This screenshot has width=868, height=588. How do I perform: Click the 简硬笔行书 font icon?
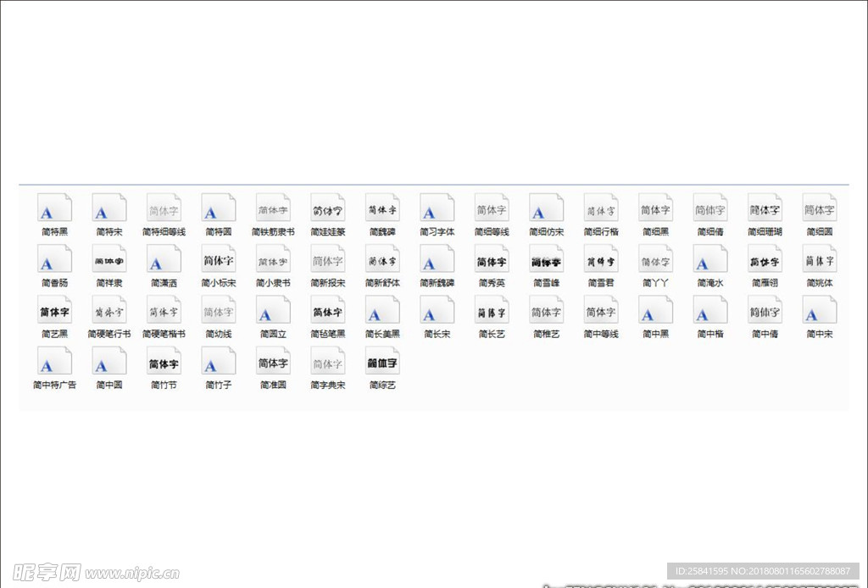coord(108,311)
